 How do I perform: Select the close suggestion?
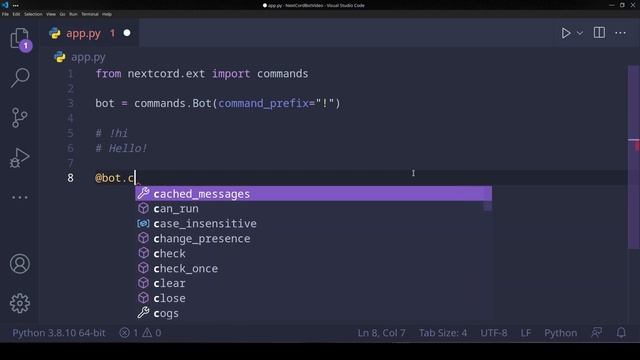point(313,298)
